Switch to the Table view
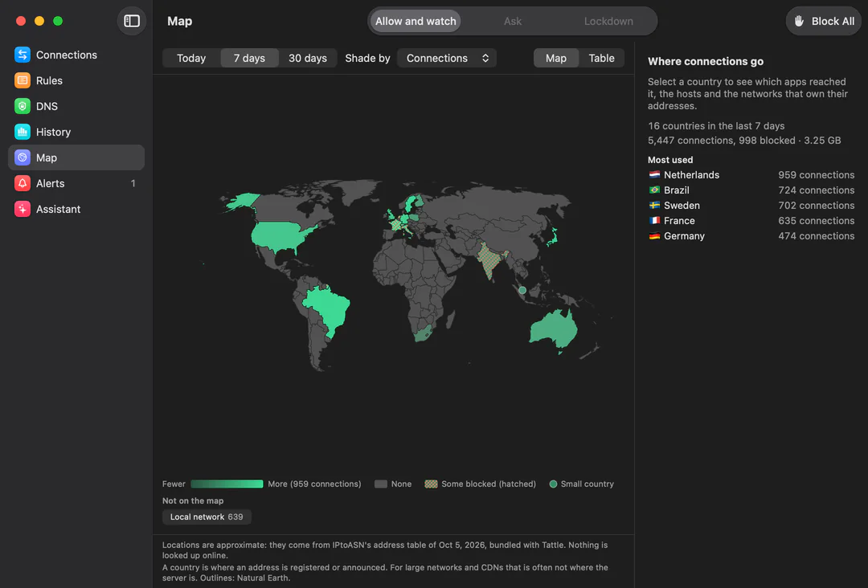The height and width of the screenshot is (588, 868). pos(601,58)
